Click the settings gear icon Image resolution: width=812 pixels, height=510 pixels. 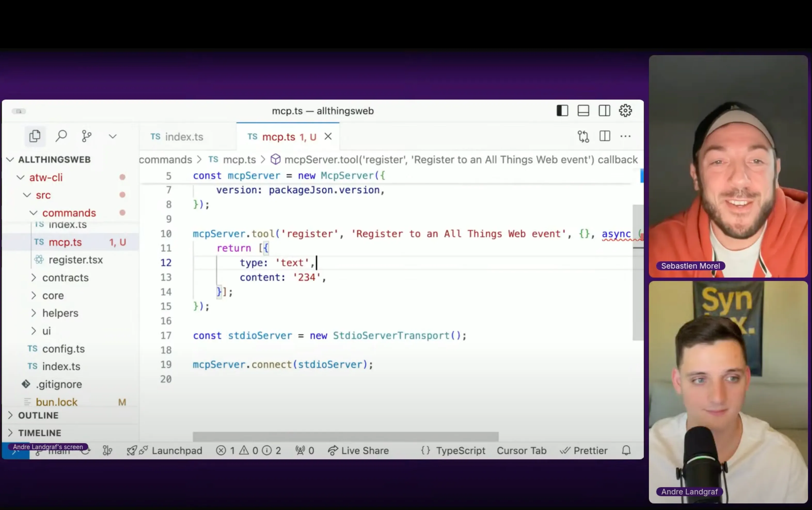click(625, 111)
